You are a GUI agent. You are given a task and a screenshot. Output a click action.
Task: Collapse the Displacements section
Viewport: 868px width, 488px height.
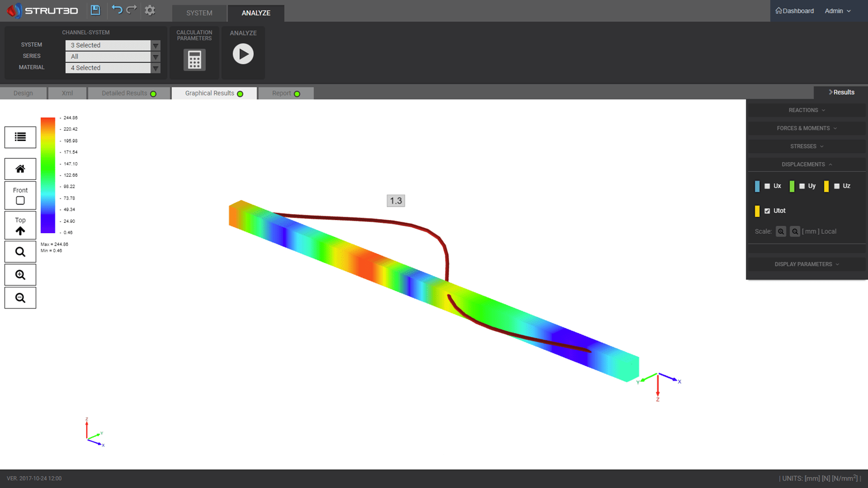click(x=806, y=164)
